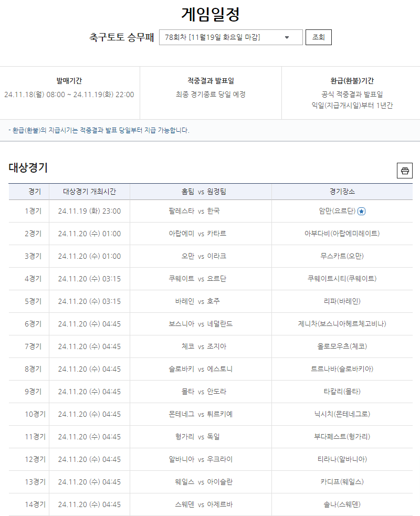Click the 발매기간 date range text
This screenshot has width=420, height=516.
[x=69, y=95]
